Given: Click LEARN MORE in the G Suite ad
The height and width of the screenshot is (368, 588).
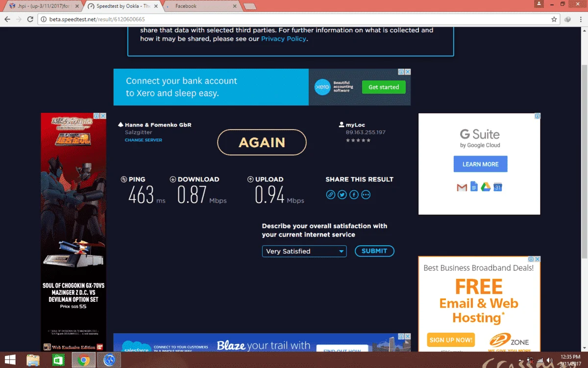Looking at the screenshot, I should point(480,164).
